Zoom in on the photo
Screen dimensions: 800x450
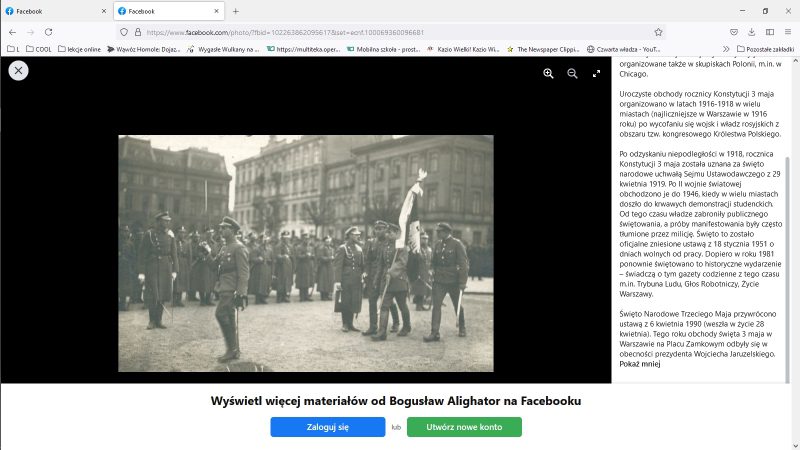tap(548, 73)
